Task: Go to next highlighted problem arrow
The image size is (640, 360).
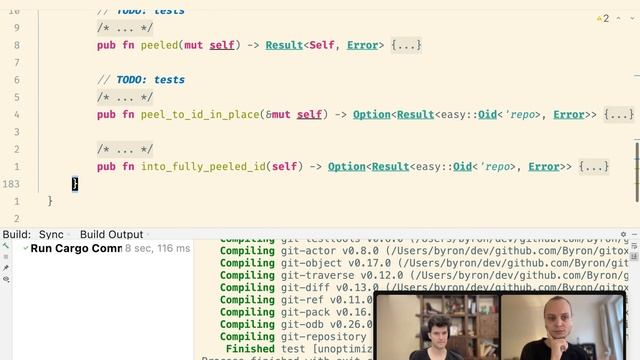Action: point(633,18)
